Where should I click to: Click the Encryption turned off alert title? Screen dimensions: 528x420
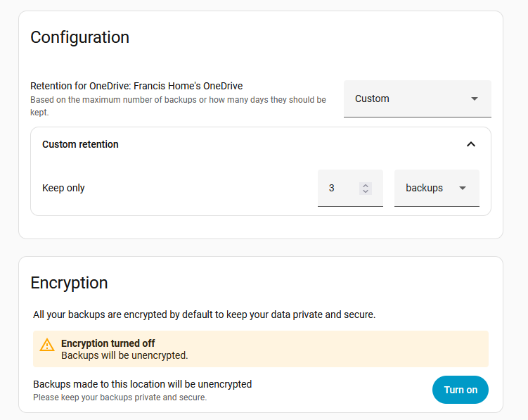(x=108, y=343)
